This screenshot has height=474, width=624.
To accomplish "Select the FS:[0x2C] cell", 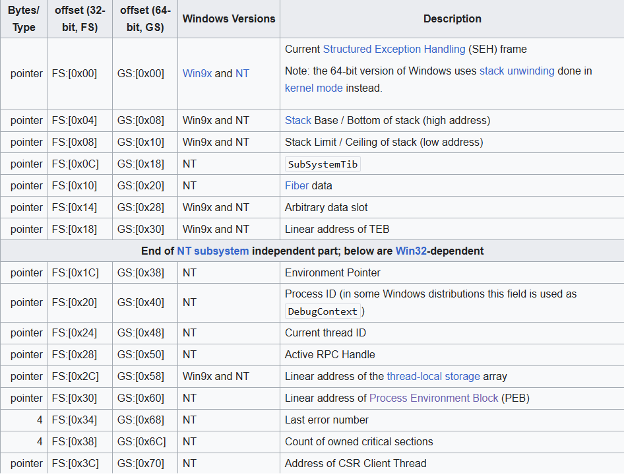I will 80,376.
